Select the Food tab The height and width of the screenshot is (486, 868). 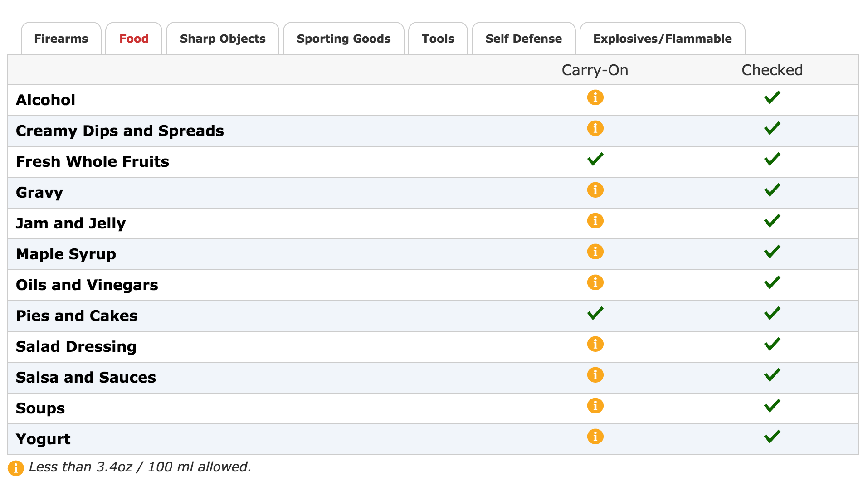134,39
